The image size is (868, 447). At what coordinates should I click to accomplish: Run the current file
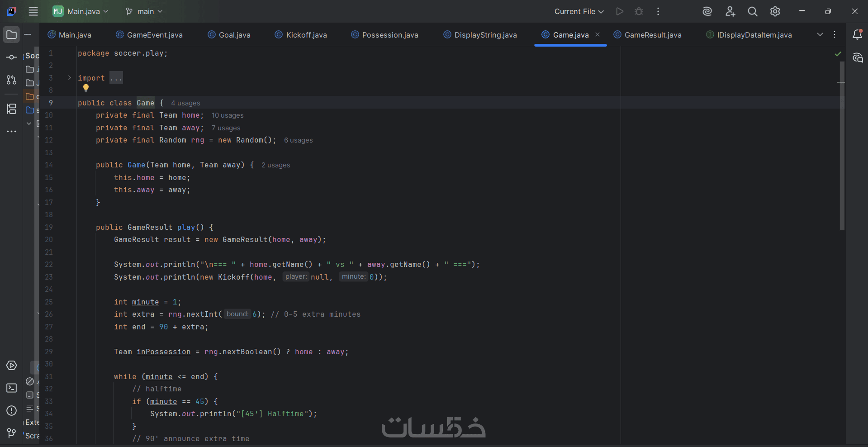coord(620,11)
